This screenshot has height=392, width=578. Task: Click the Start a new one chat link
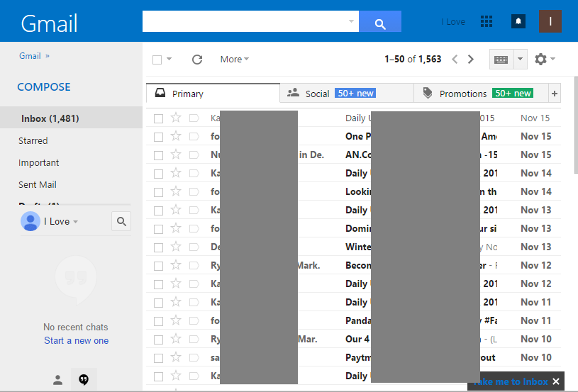pyautogui.click(x=77, y=341)
